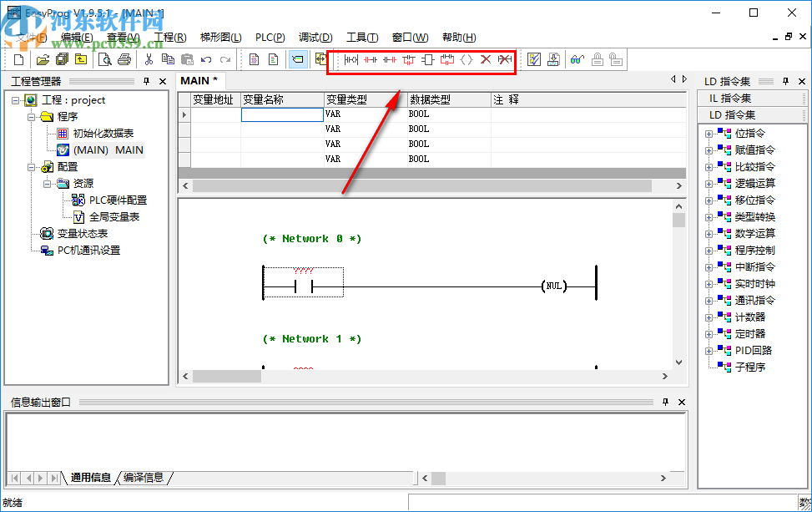
Task: Expand the 定时器 instruction group
Action: point(709,334)
